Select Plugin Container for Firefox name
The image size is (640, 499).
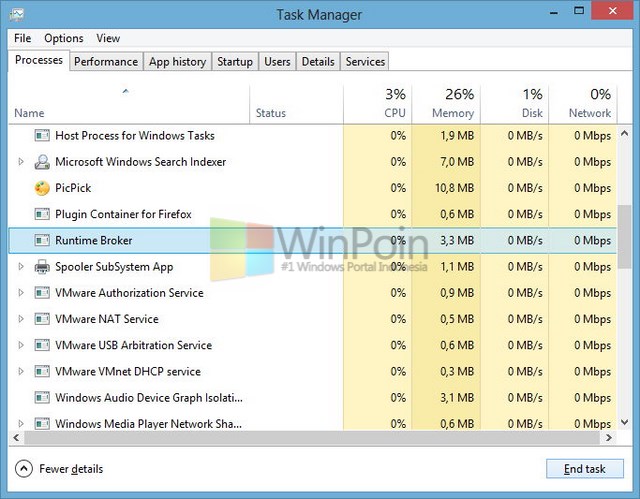(x=123, y=214)
